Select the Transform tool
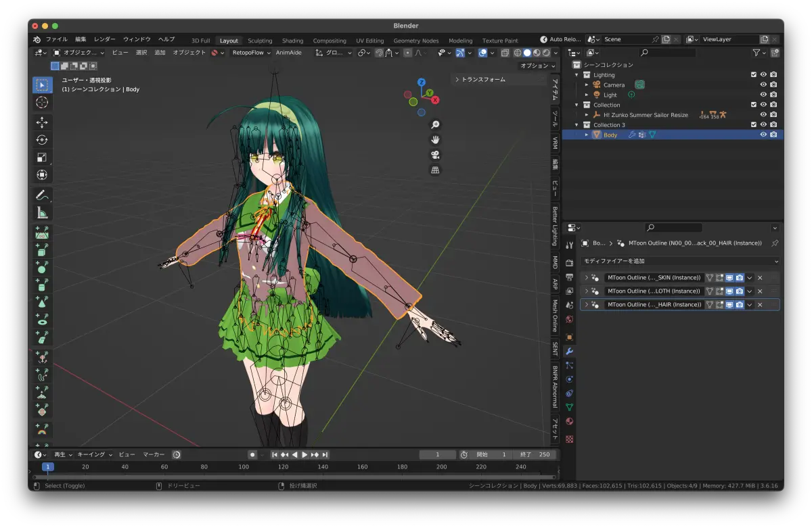The height and width of the screenshot is (528, 812). pos(42,175)
